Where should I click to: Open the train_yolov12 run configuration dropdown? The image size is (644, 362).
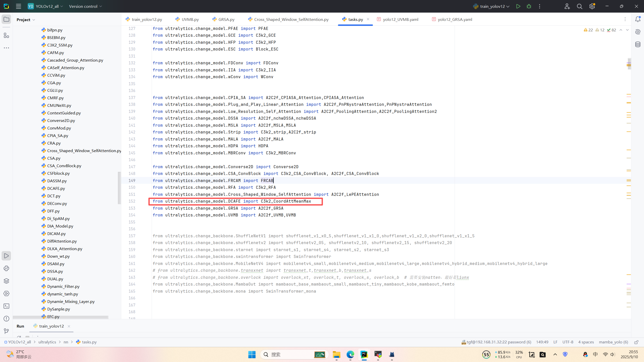[x=492, y=6]
